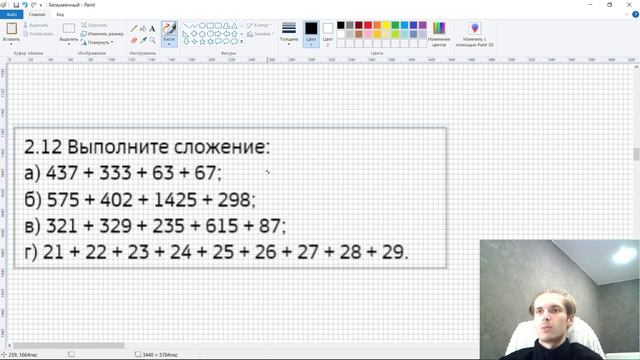Pick the dark red color swatch
The width and height of the screenshot is (640, 360).
(359, 25)
